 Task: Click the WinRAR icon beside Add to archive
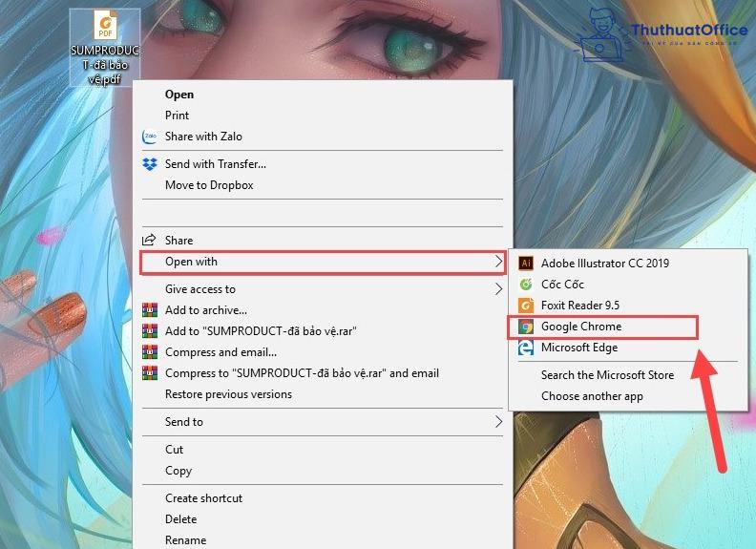(149, 310)
